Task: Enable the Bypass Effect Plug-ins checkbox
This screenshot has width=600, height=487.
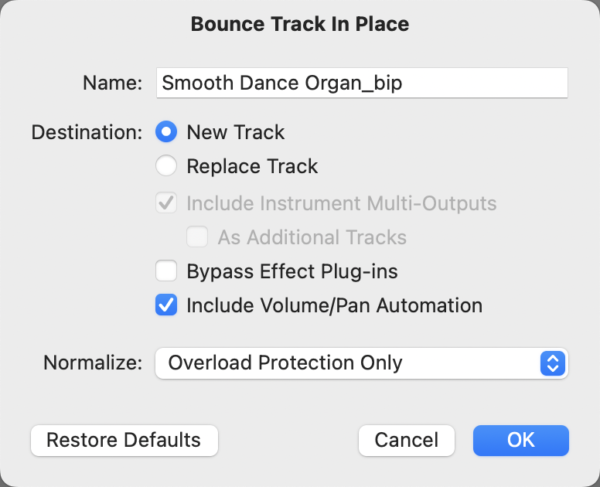Action: (167, 271)
